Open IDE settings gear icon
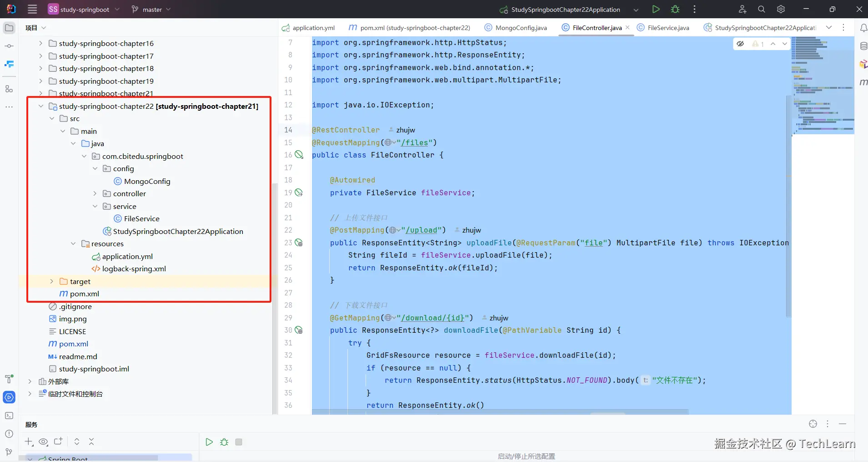 tap(781, 9)
